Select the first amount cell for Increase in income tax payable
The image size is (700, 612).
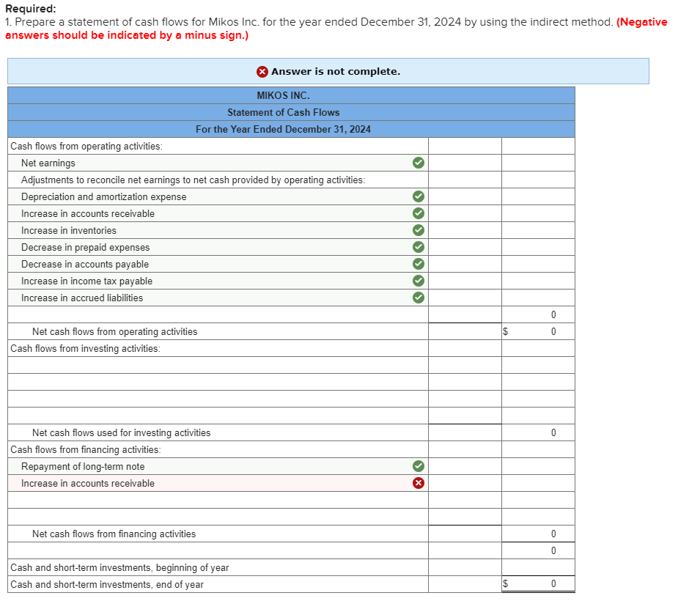465,281
